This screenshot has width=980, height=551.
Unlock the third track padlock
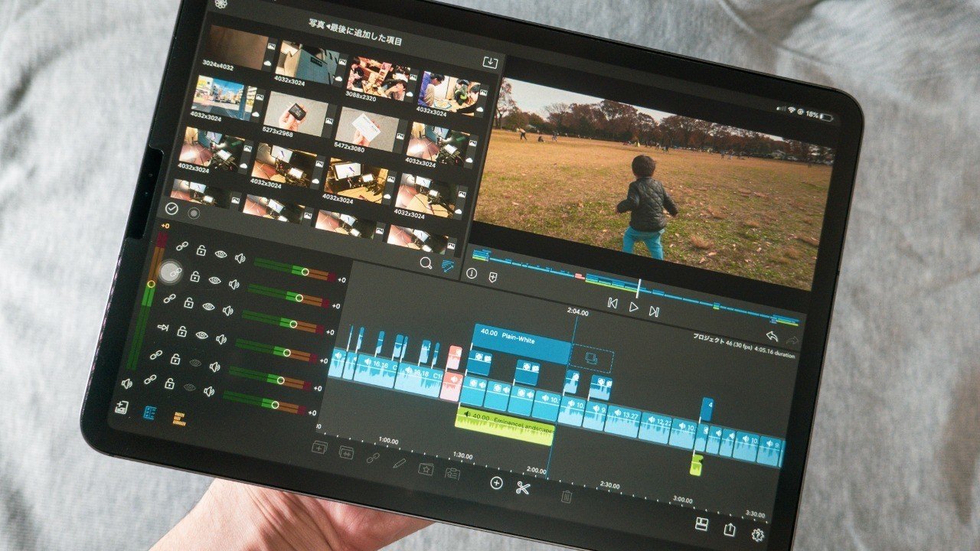(x=188, y=303)
